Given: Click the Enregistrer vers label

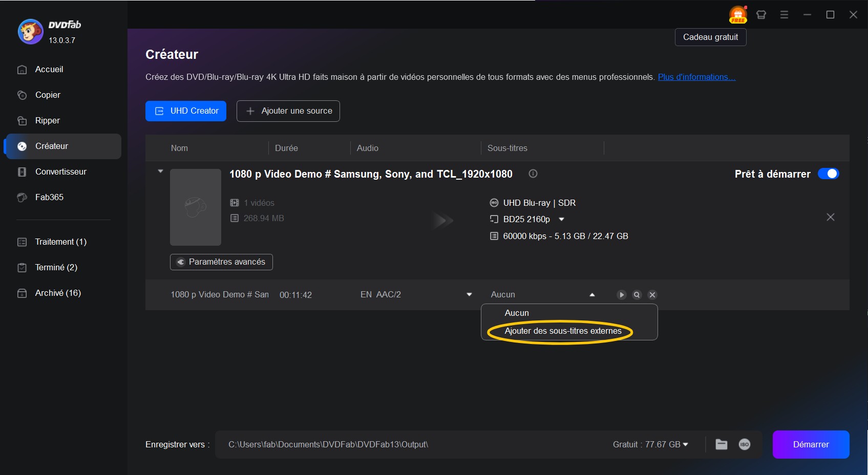Looking at the screenshot, I should point(177,444).
